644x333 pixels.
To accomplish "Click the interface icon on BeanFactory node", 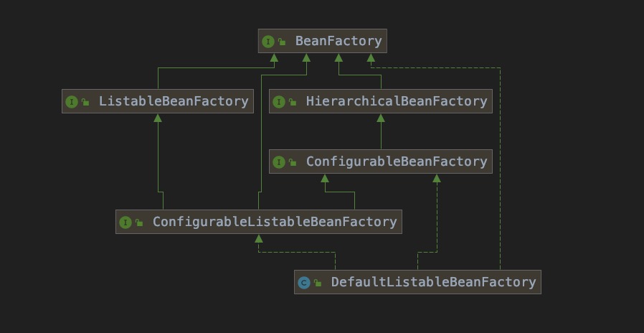I will pyautogui.click(x=268, y=42).
